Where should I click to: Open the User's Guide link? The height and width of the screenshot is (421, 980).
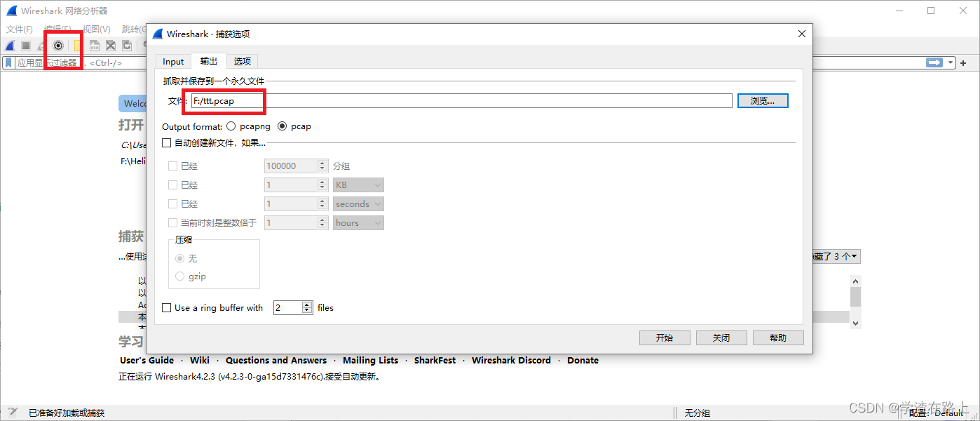pos(147,361)
